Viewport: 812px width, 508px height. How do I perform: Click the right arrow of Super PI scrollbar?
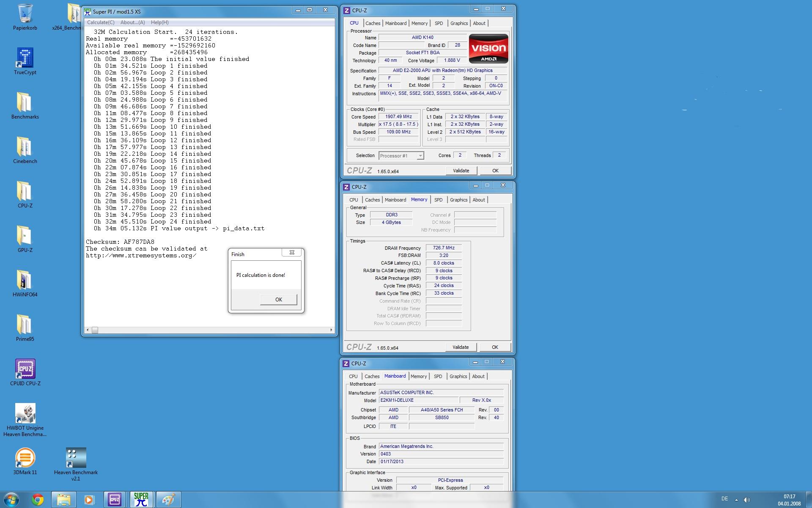pyautogui.click(x=331, y=330)
